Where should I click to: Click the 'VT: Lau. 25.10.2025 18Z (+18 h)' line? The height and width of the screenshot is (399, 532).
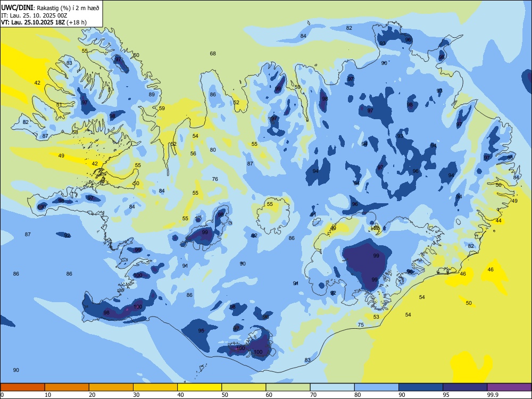[44, 22]
